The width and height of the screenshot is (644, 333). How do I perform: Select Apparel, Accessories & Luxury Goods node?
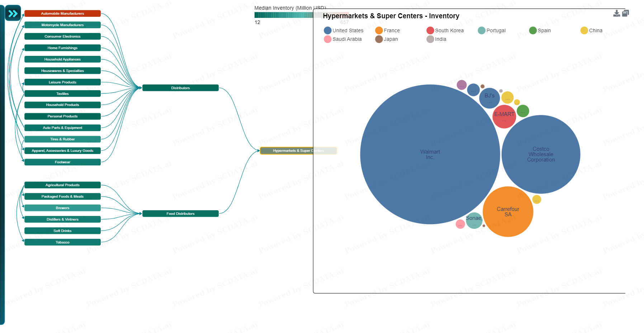click(62, 151)
